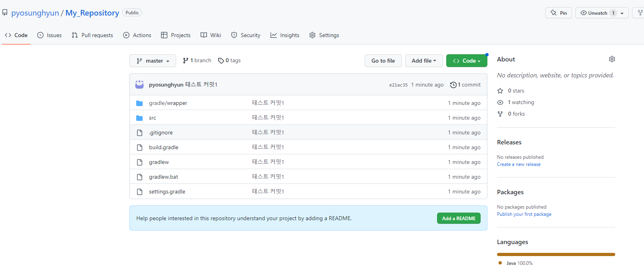Open the green Code dropdown

point(467,61)
